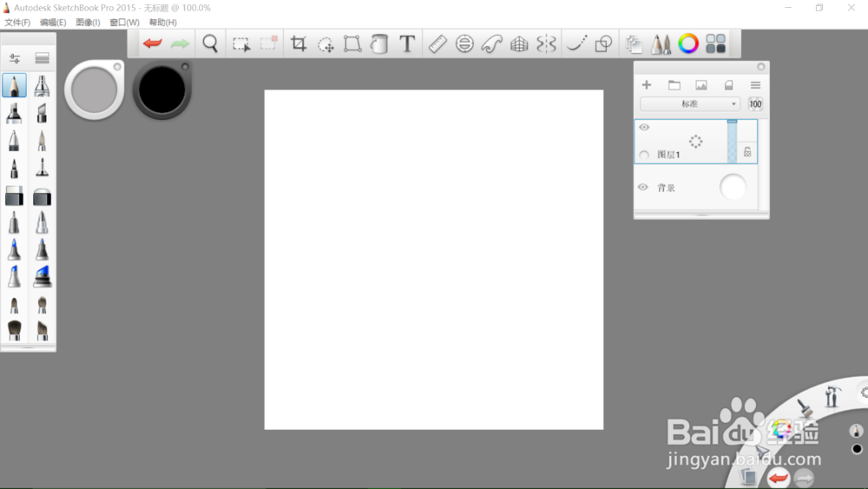Select the rectangular Selection tool
This screenshot has height=489, width=868.
click(241, 43)
